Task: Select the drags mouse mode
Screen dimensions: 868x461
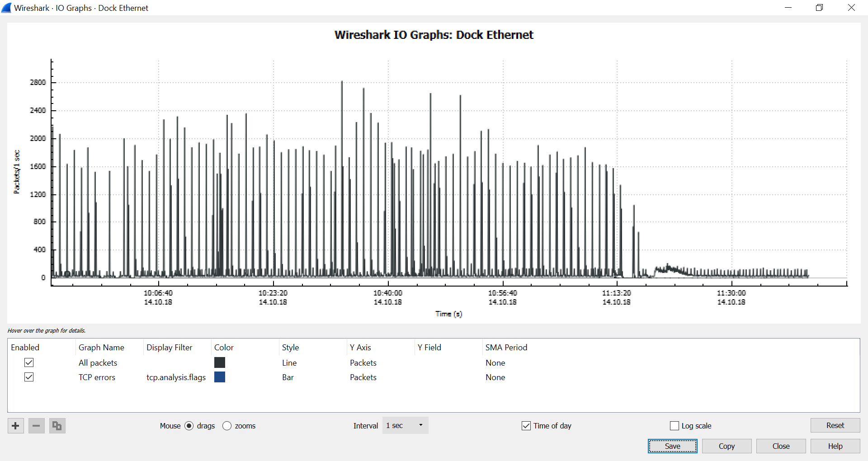Action: coord(189,426)
